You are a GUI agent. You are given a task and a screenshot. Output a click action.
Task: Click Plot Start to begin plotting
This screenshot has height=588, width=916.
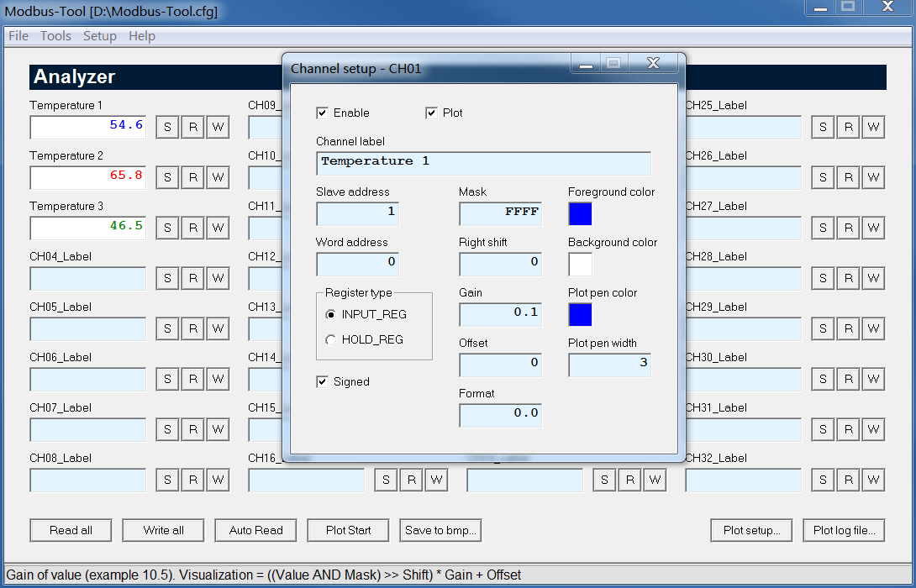coord(348,530)
